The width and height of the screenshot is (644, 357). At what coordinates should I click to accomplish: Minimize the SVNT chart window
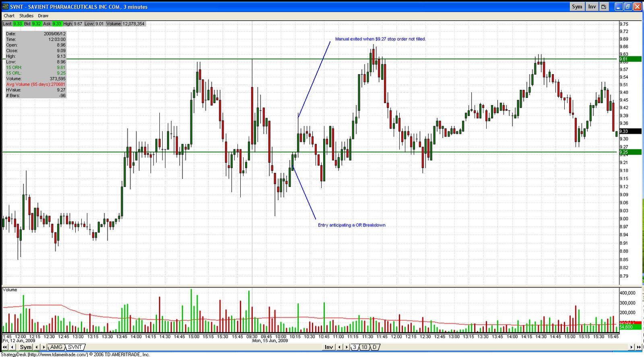pyautogui.click(x=618, y=6)
